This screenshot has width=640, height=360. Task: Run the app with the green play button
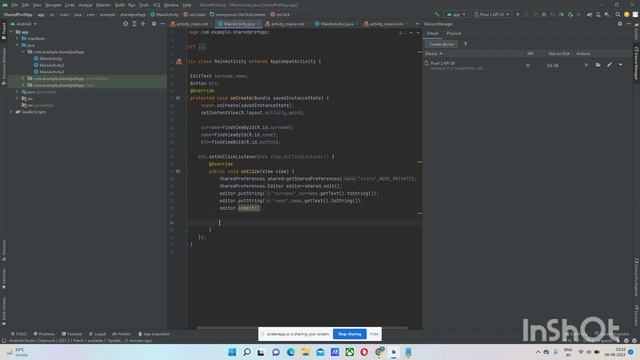[518, 14]
